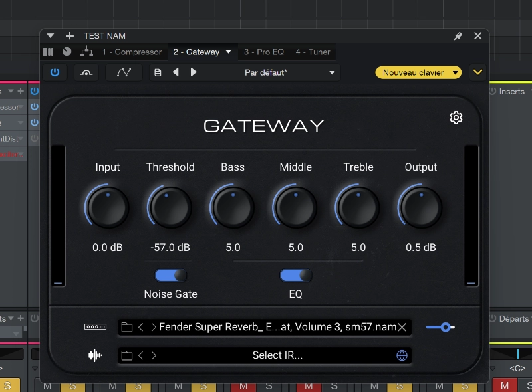Click the 0.5 dB output value
Screen dimensions: 532x392
(x=421, y=248)
